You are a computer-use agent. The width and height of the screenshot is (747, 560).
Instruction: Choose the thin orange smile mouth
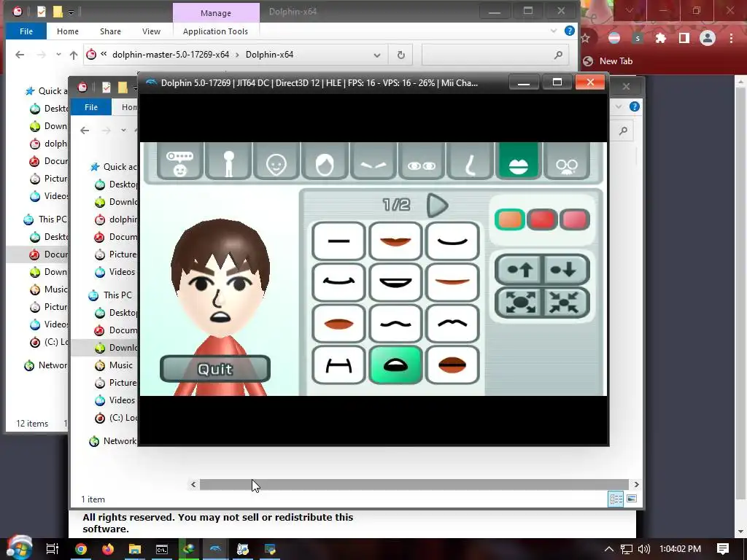point(452,282)
